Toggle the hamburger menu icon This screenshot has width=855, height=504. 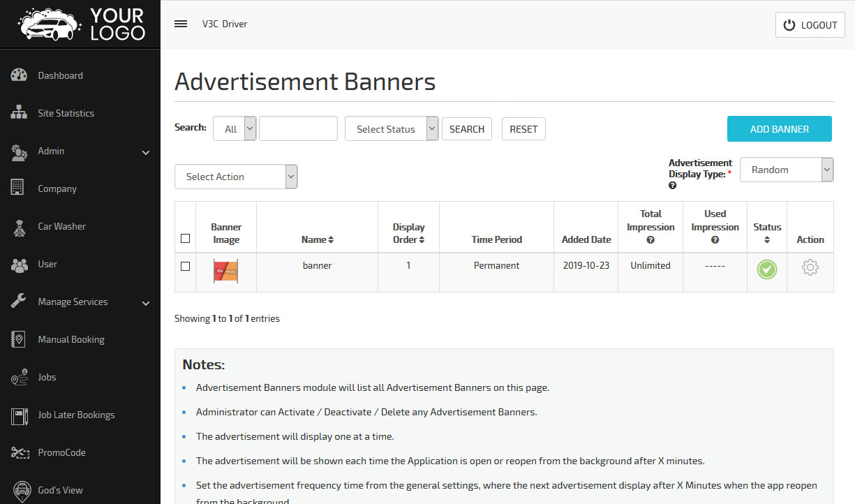click(181, 24)
